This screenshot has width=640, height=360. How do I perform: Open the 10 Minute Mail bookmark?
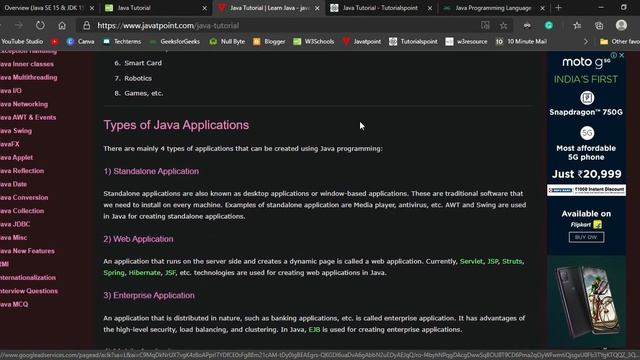[x=521, y=42]
